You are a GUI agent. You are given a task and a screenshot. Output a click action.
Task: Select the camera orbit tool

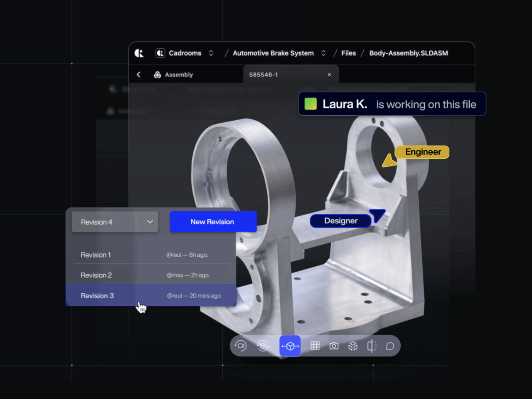tap(241, 346)
